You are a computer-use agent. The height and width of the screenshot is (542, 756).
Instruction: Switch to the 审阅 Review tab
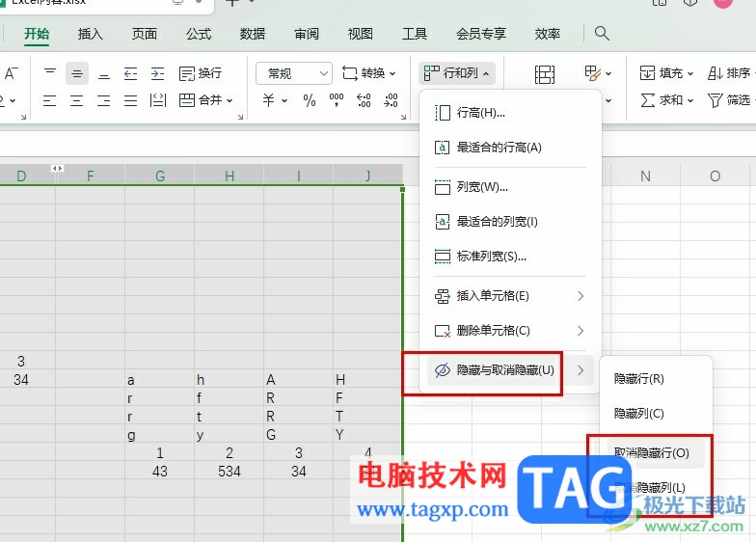307,34
